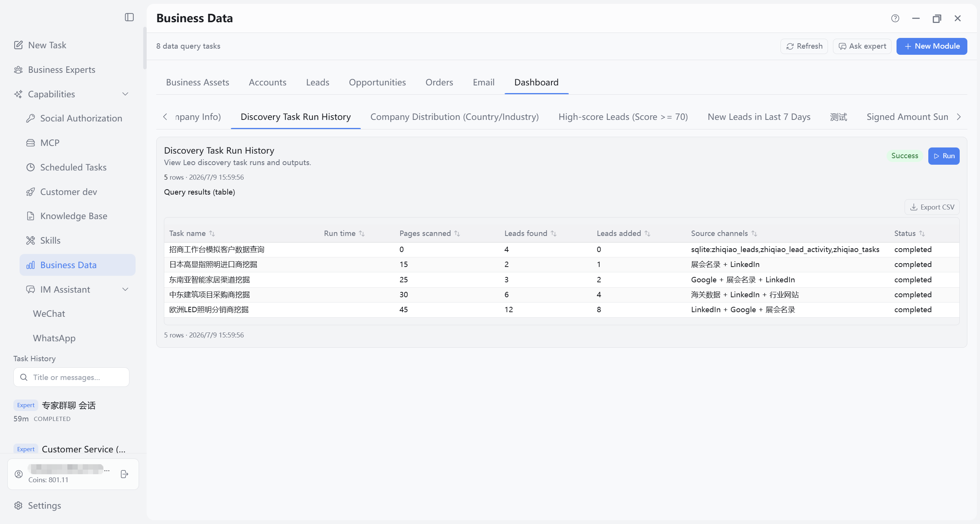Switch to the Leads tab
The image size is (980, 524).
[x=317, y=82]
